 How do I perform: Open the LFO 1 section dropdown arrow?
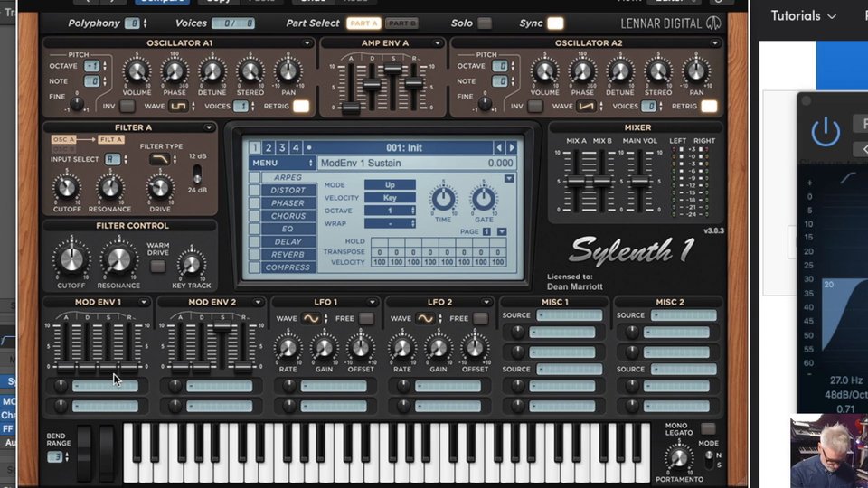[x=372, y=302]
